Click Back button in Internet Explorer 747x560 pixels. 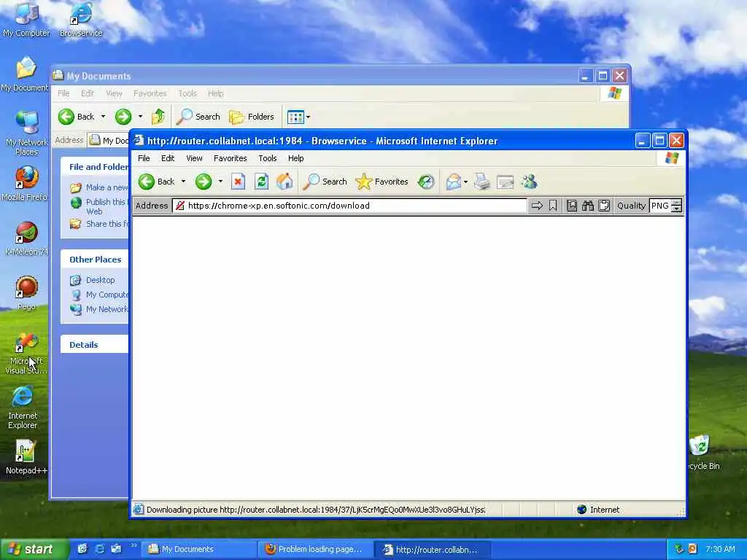(158, 182)
